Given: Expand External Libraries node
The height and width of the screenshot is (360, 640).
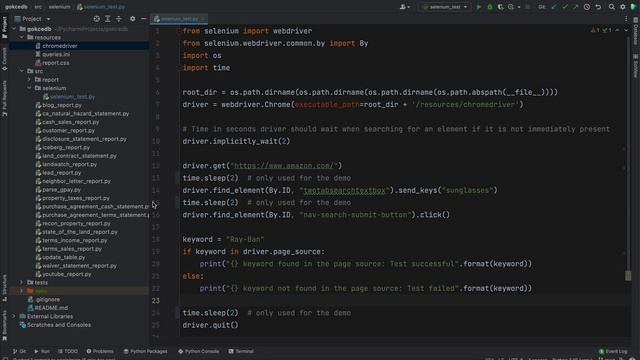Looking at the screenshot, I should (14, 316).
